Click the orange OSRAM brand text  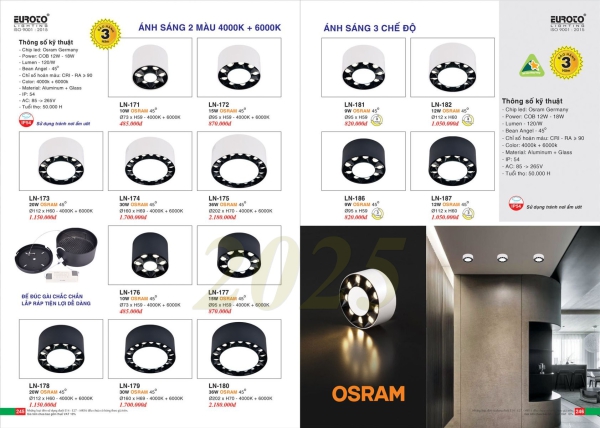click(x=368, y=394)
